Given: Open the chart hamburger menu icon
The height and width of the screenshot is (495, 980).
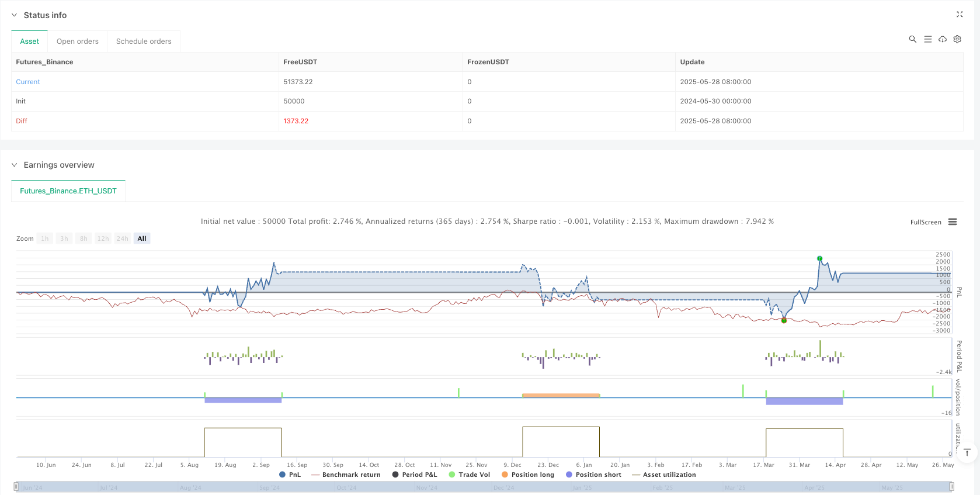Looking at the screenshot, I should pos(953,222).
